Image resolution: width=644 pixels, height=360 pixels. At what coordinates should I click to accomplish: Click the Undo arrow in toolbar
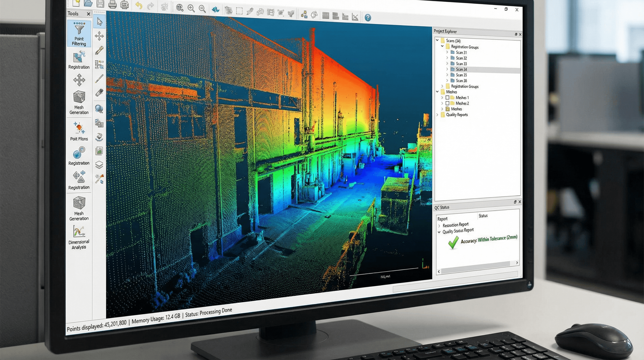[x=139, y=5]
